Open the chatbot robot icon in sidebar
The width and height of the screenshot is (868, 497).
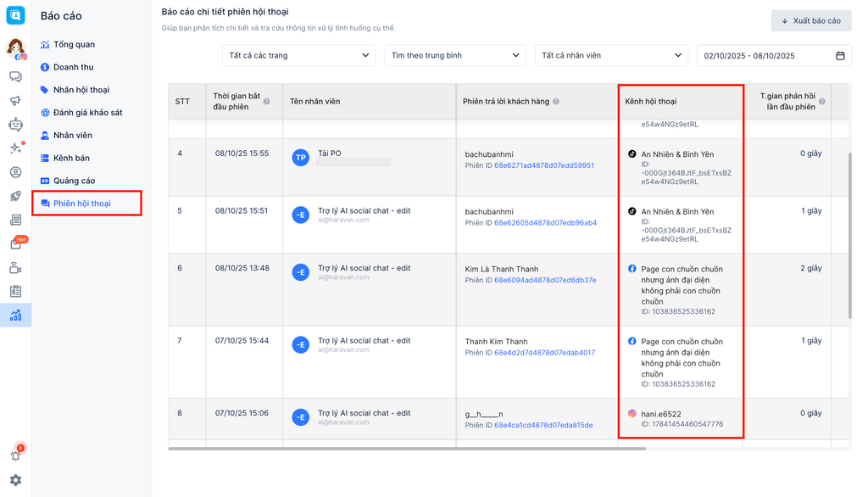pos(15,125)
